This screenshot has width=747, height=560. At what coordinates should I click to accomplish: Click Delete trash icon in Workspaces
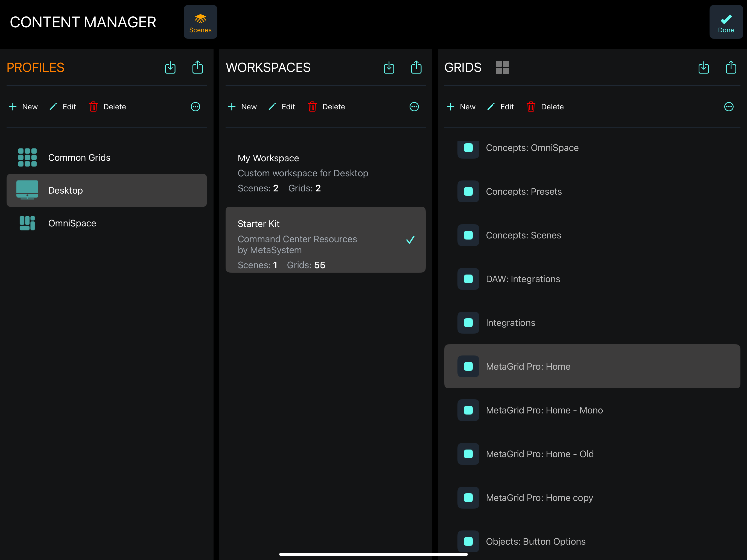click(x=312, y=107)
